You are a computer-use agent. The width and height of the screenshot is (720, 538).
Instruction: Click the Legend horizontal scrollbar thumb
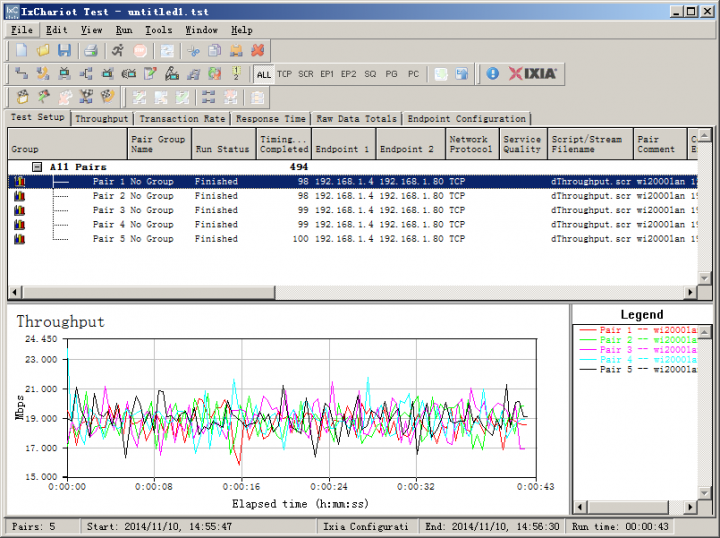tap(628, 507)
